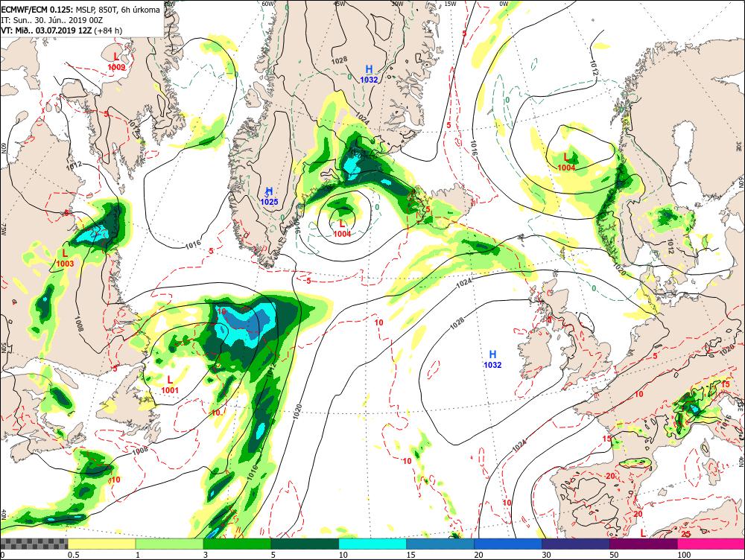Click the 'H 1032' high west of Ireland
The height and width of the screenshot is (560, 745).
492,359
